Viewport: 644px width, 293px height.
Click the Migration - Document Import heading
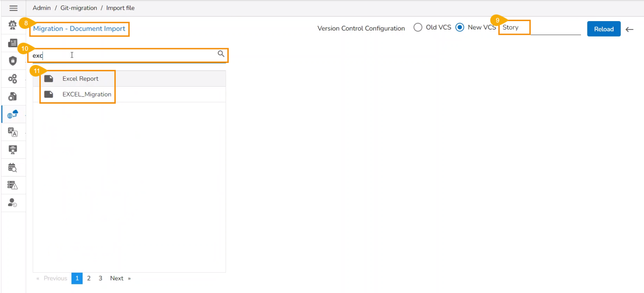79,29
